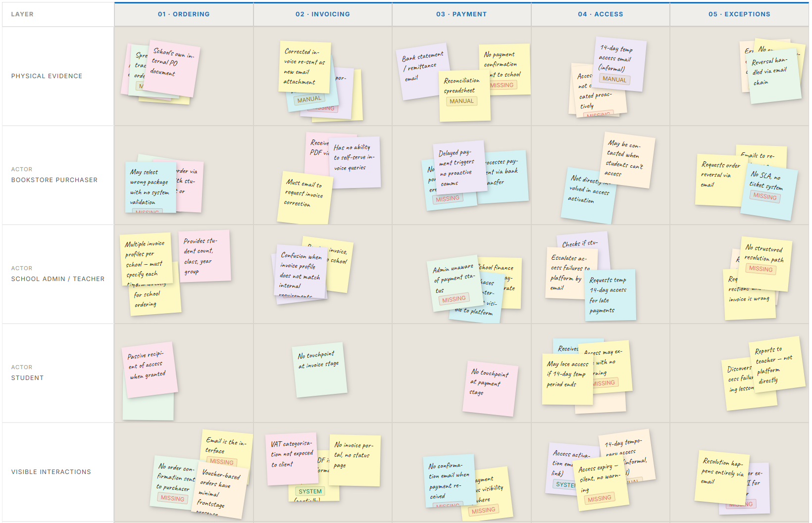Click the School Admin / Teacher row label
This screenshot has height=523, width=812.
tap(57, 279)
